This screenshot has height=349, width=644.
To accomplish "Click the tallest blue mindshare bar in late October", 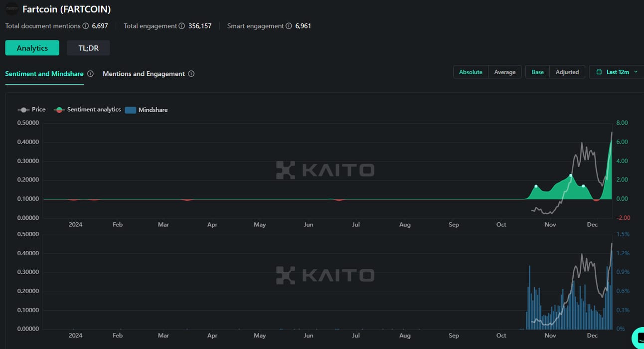I will point(529,297).
